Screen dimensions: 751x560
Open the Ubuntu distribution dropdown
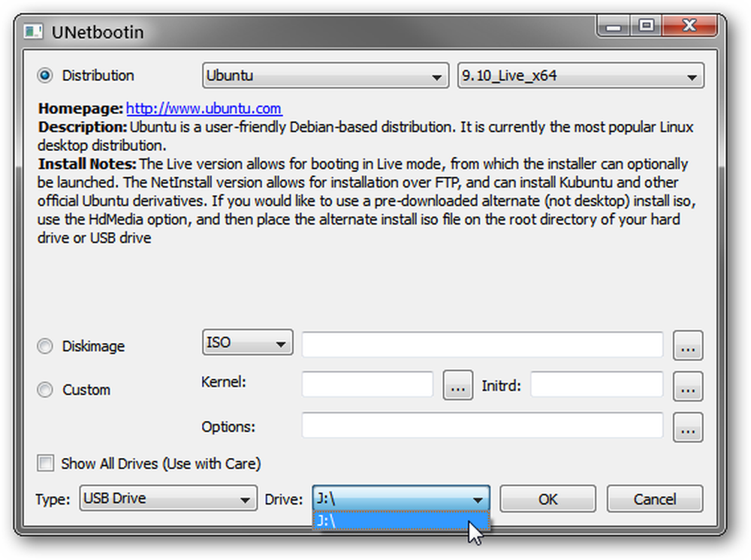325,76
